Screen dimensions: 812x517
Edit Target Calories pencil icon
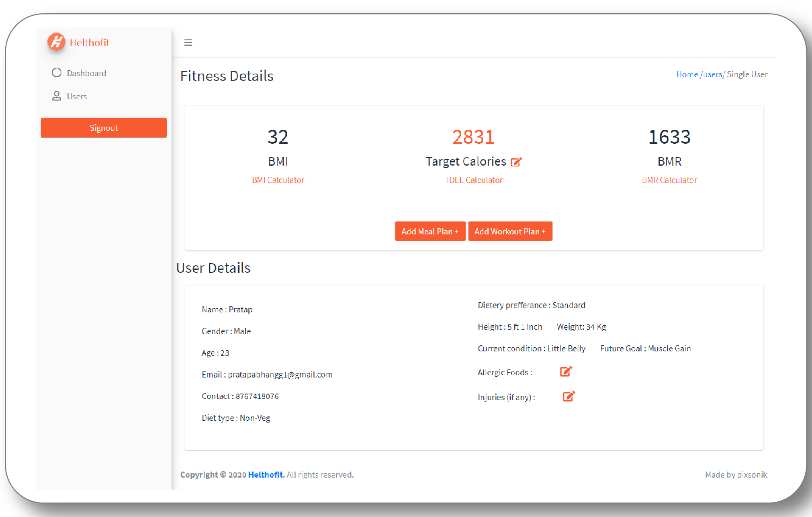point(516,162)
